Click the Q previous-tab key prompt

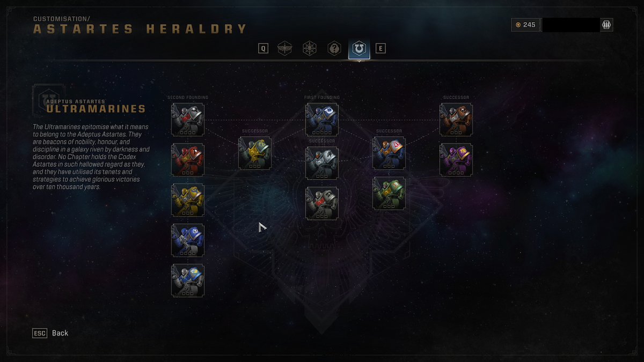point(263,49)
